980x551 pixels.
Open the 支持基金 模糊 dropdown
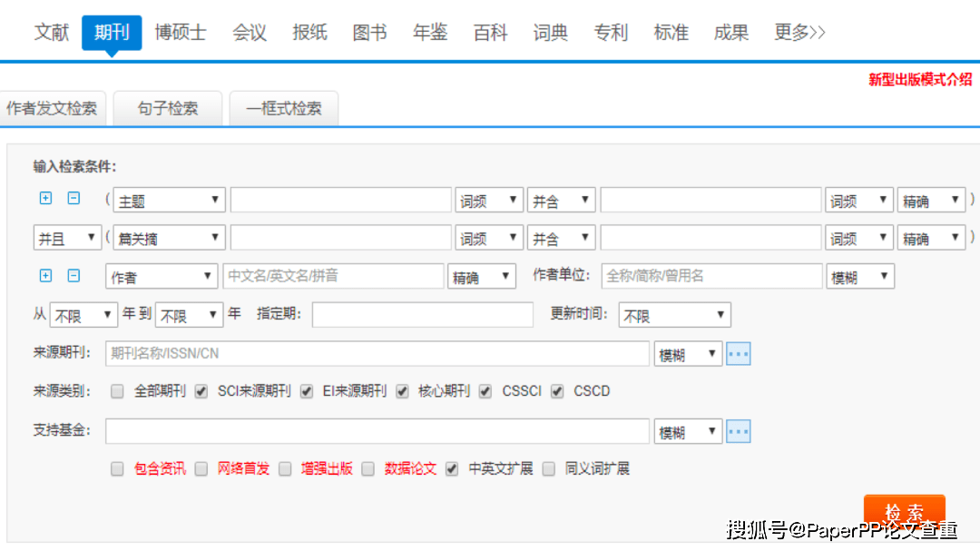[x=688, y=432]
